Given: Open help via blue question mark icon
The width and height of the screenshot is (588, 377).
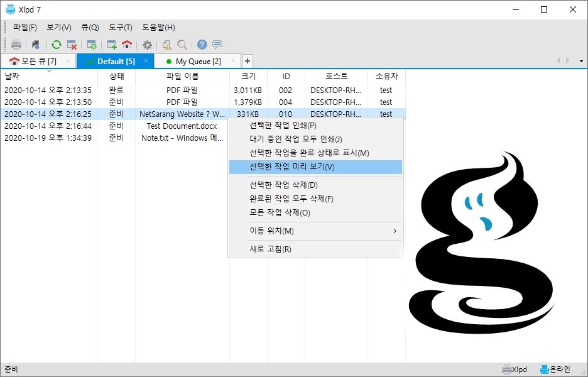Looking at the screenshot, I should (202, 45).
